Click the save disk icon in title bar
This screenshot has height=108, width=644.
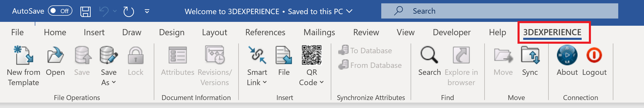coord(86,11)
